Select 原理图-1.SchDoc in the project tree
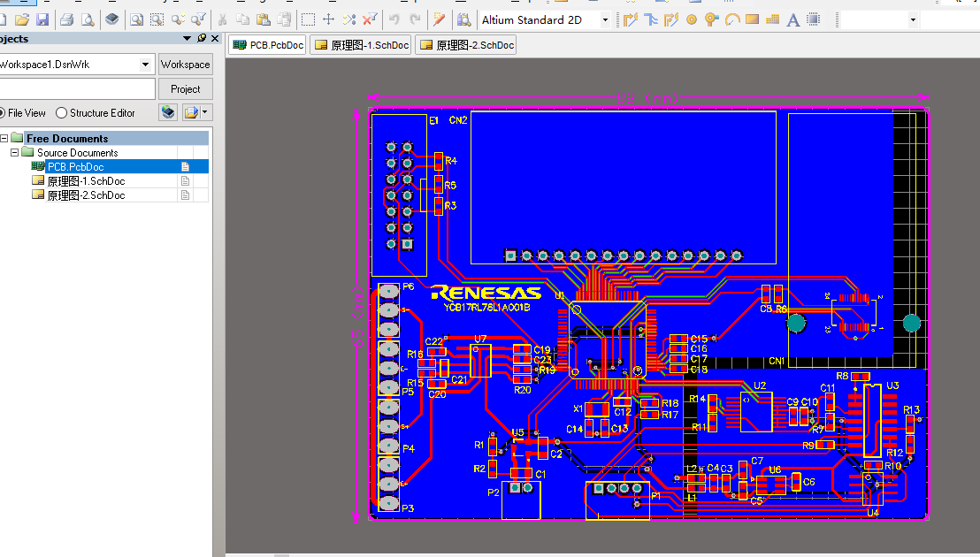This screenshot has width=980, height=557. click(x=87, y=181)
